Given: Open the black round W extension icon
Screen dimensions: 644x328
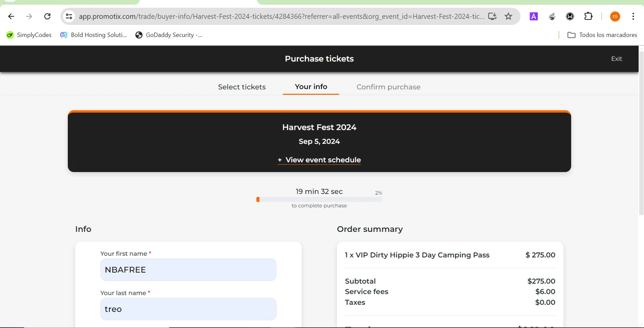Looking at the screenshot, I should point(570,16).
